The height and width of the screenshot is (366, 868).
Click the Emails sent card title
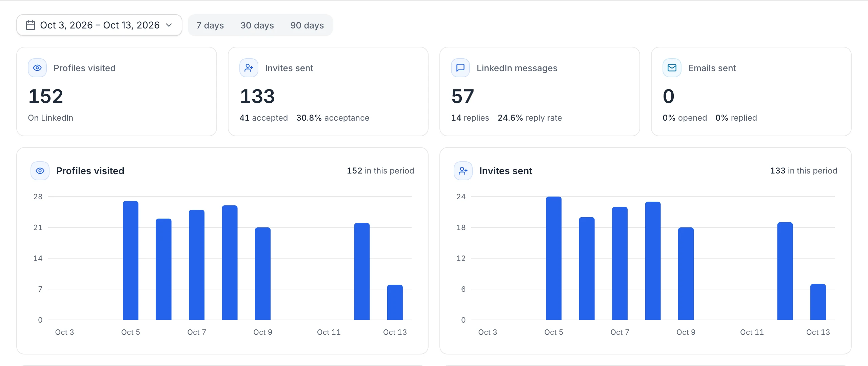(x=712, y=68)
